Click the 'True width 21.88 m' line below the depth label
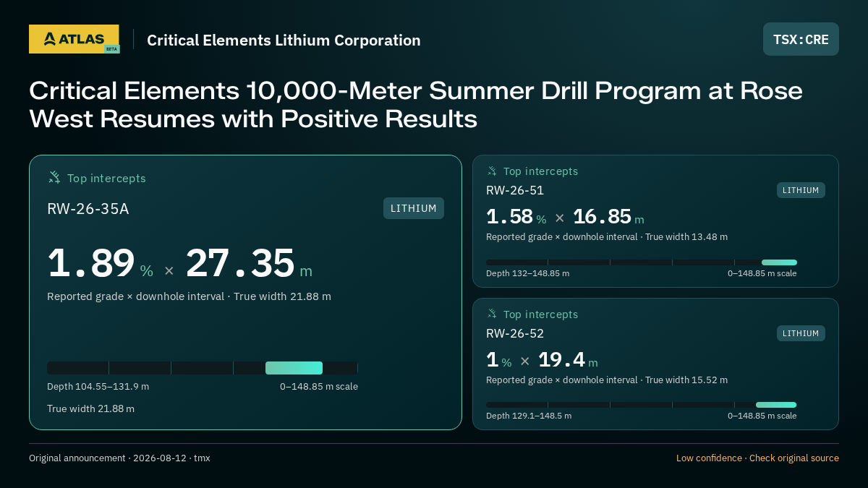 (90, 408)
